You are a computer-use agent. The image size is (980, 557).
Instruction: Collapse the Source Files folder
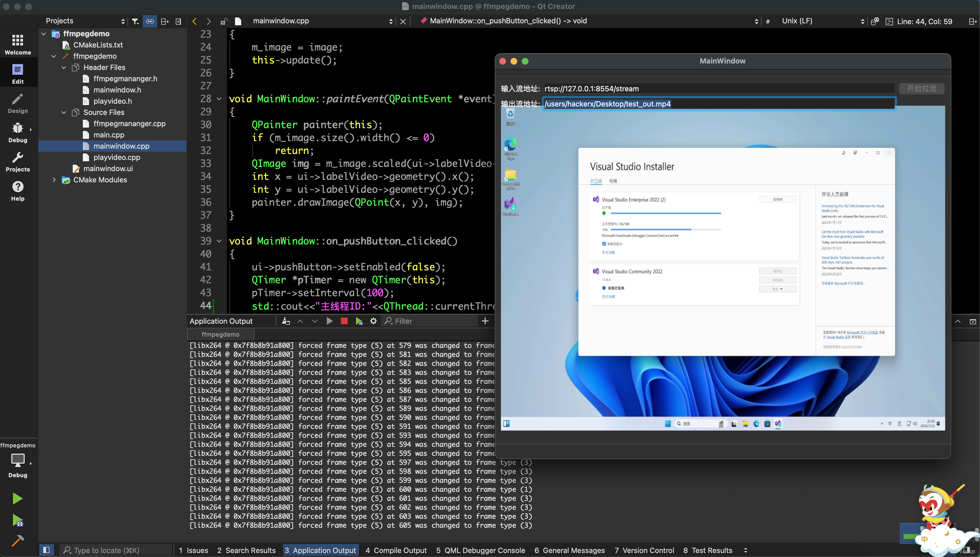pyautogui.click(x=64, y=112)
